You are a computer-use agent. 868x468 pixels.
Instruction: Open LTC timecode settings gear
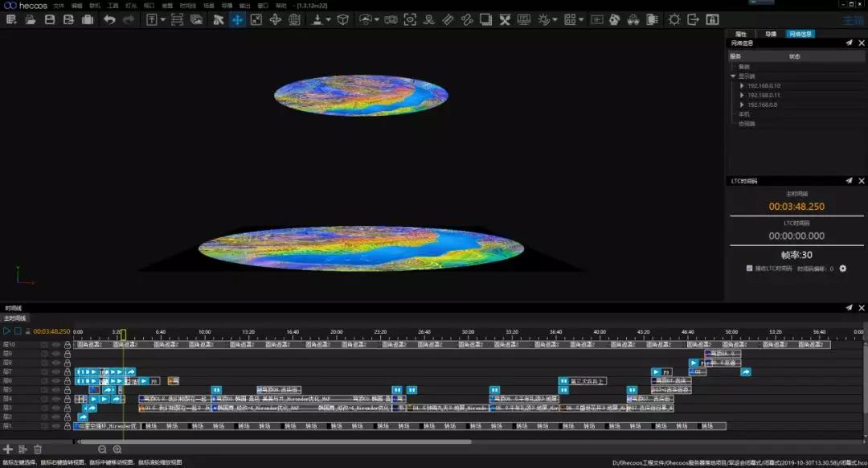[x=842, y=269]
